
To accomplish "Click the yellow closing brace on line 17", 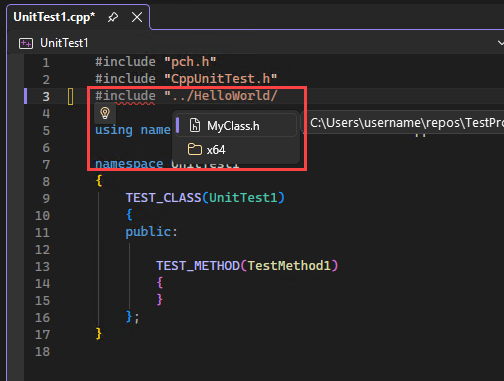I will (99, 334).
